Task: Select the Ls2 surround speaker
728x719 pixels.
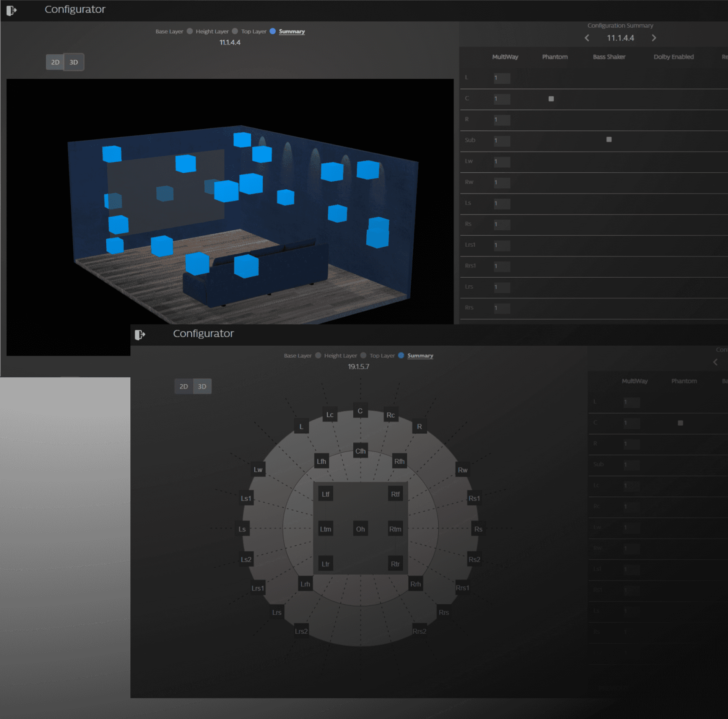Action: point(246,560)
